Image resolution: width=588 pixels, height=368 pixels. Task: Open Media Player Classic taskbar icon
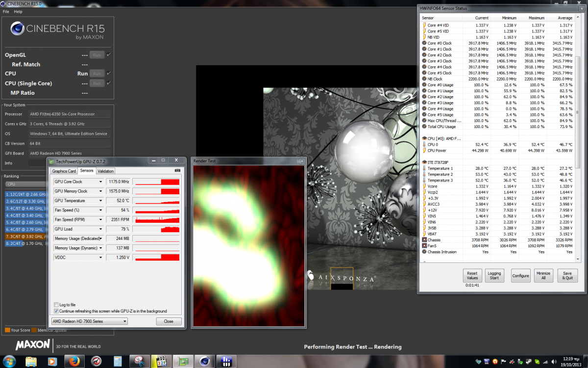point(161,361)
